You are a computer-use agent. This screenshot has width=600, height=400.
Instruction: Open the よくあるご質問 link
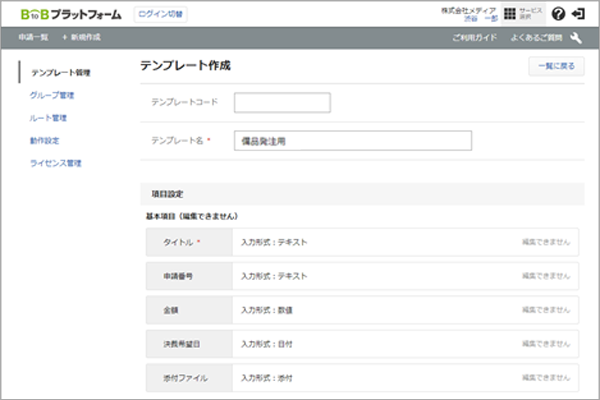tap(534, 37)
